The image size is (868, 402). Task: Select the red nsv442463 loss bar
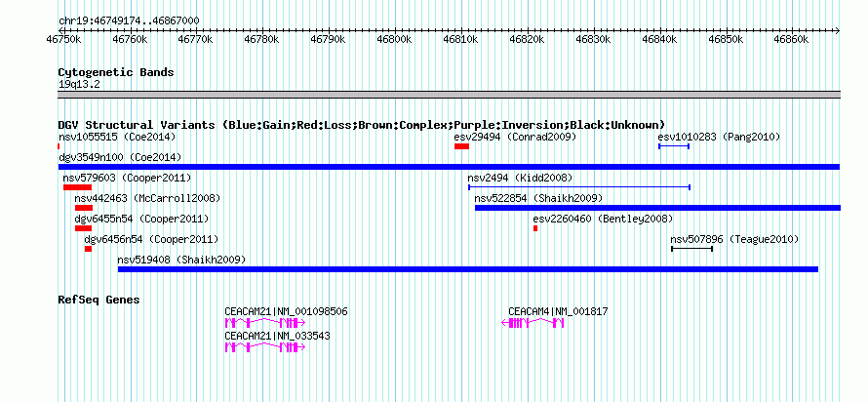point(84,208)
